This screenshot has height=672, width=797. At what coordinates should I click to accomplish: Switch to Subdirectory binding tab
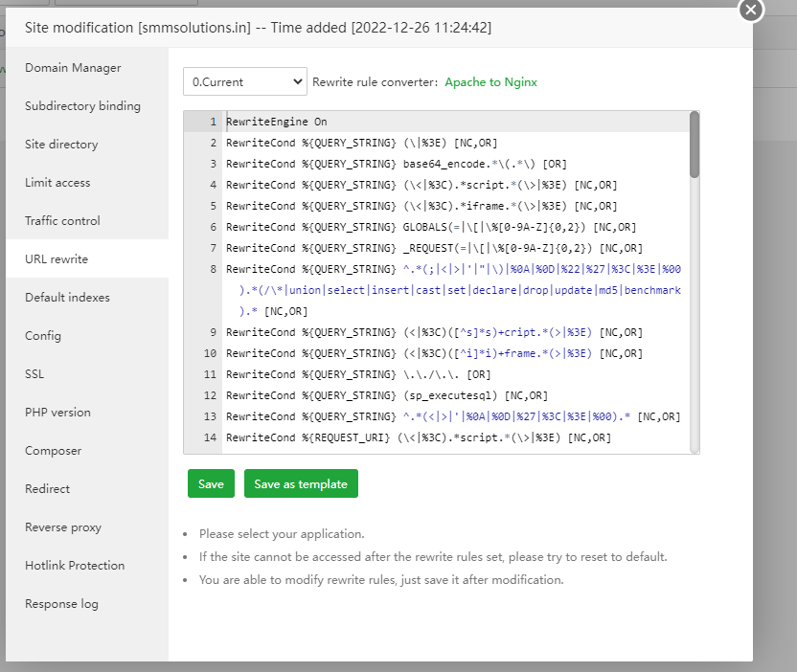82,106
